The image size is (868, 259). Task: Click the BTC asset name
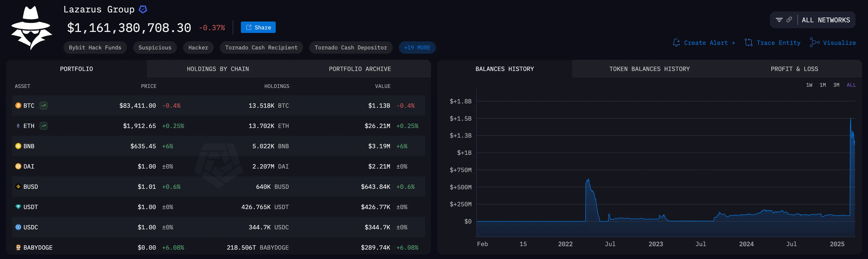point(29,106)
